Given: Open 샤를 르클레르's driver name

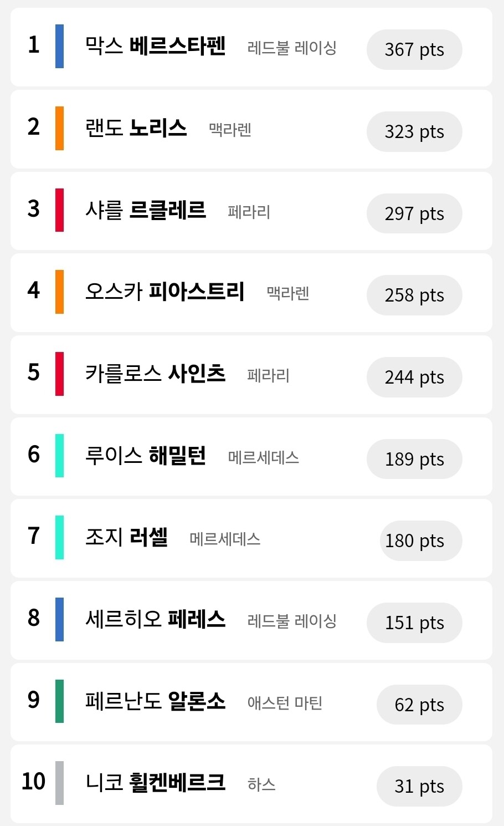Looking at the screenshot, I should 145,210.
